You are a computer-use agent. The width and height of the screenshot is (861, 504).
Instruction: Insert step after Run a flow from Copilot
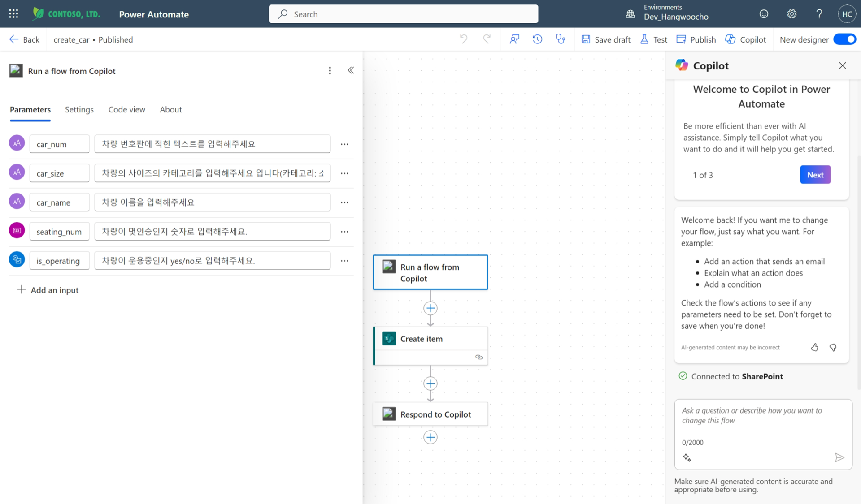430,308
